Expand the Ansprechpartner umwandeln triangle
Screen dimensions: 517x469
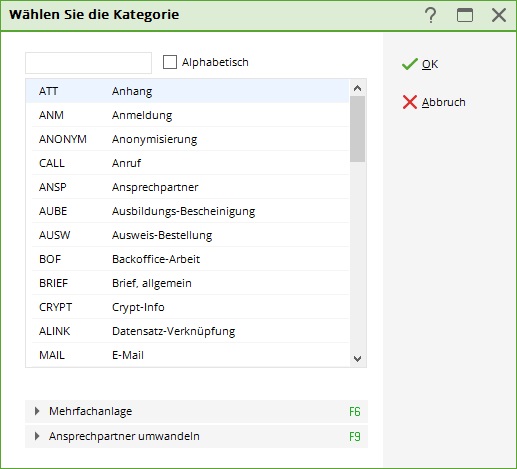pyautogui.click(x=37, y=436)
